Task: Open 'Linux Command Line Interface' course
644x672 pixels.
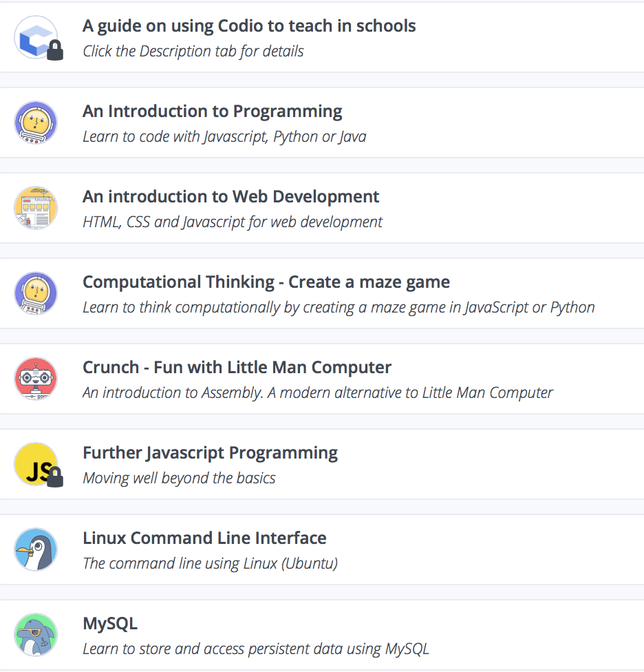Action: click(x=204, y=538)
